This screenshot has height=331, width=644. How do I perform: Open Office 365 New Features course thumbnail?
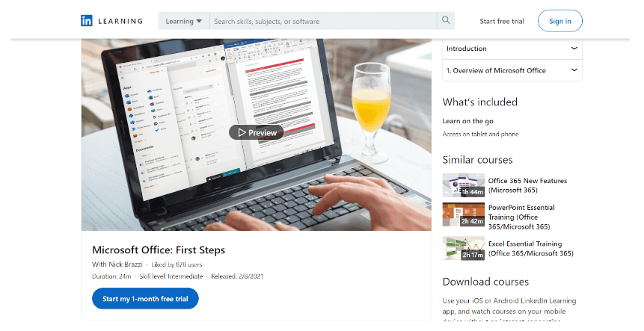[x=463, y=185]
